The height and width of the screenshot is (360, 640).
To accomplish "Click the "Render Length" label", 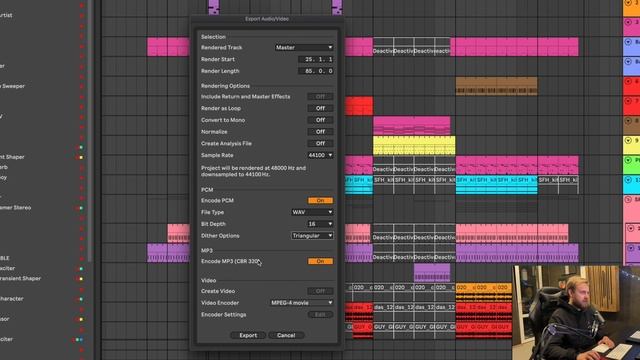I will click(220, 71).
